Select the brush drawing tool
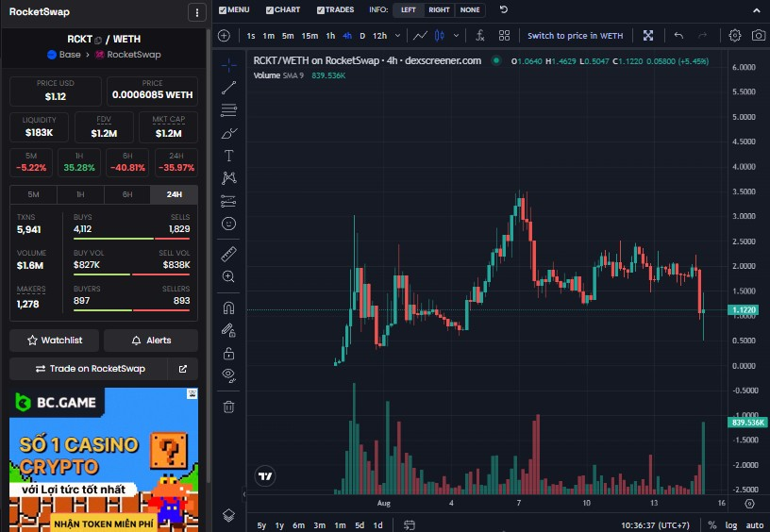 [x=229, y=132]
